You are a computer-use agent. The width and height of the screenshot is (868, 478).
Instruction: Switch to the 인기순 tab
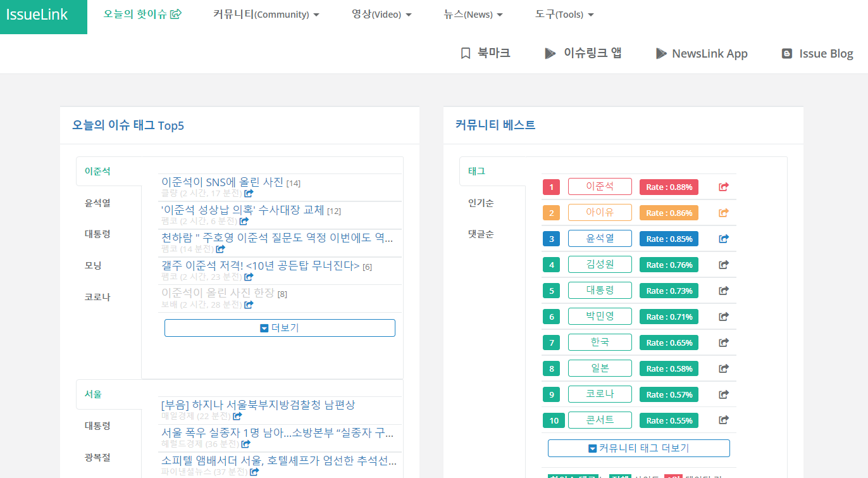(x=481, y=203)
